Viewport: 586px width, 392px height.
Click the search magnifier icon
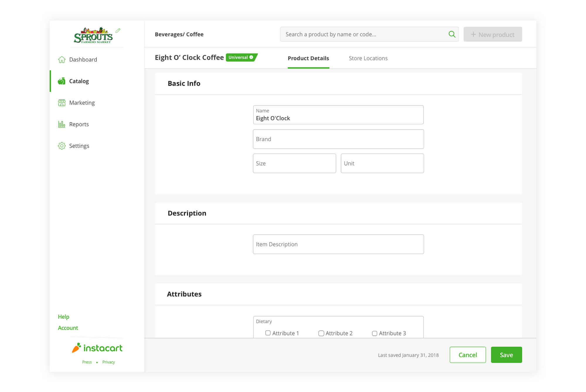pos(452,34)
